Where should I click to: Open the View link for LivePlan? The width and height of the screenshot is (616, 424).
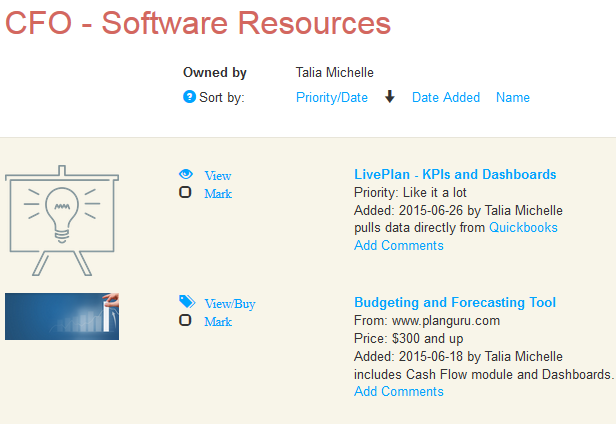coord(218,176)
